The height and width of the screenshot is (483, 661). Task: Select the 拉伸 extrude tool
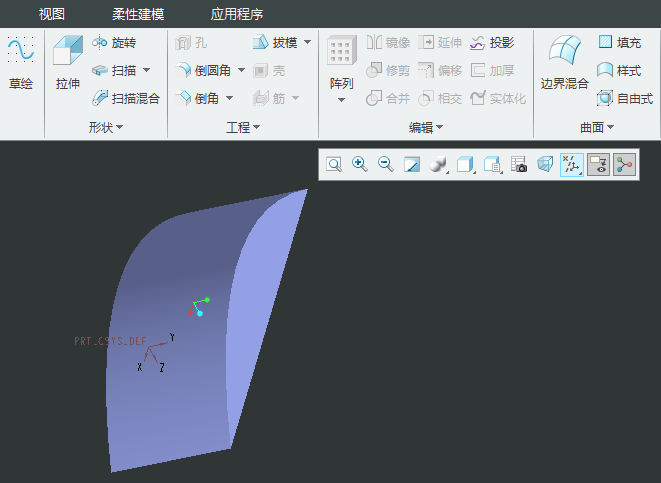coord(67,63)
